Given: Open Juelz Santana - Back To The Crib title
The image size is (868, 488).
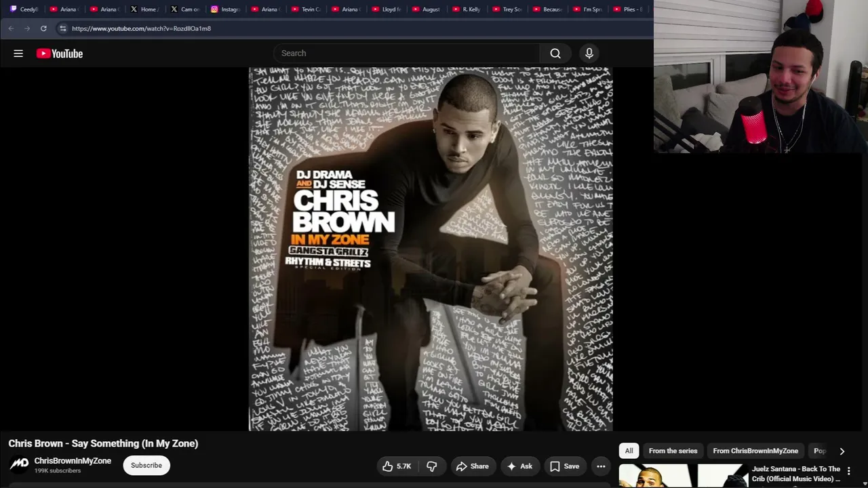Looking at the screenshot, I should click(x=796, y=474).
